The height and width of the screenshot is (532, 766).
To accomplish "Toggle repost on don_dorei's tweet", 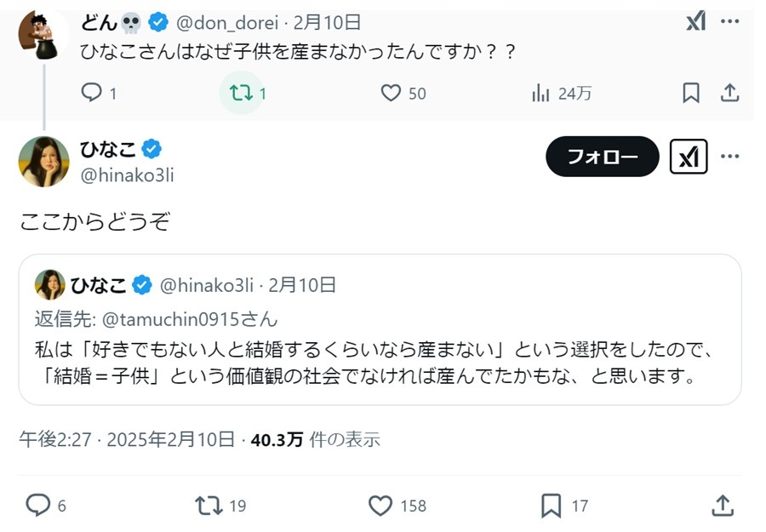I will click(x=242, y=93).
